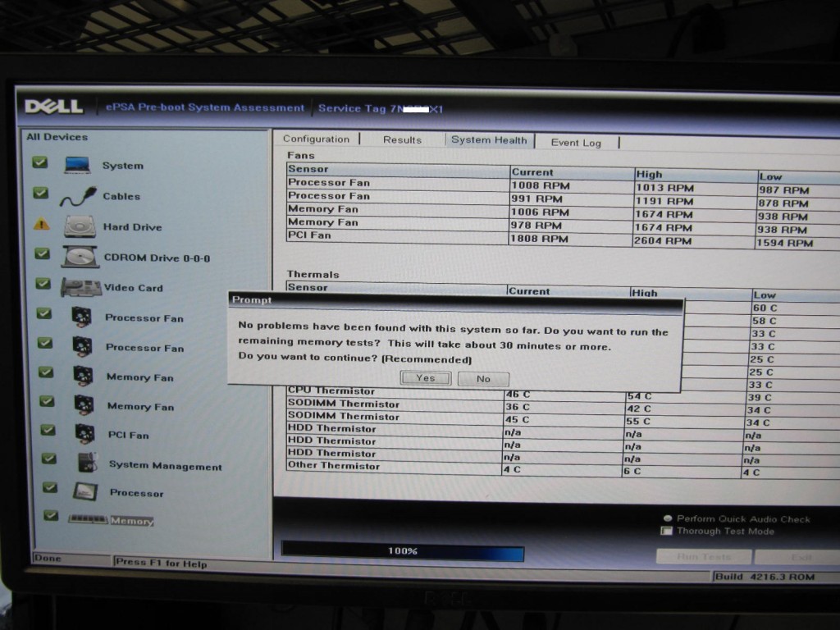Select the first Memory Fan icon

click(84, 376)
